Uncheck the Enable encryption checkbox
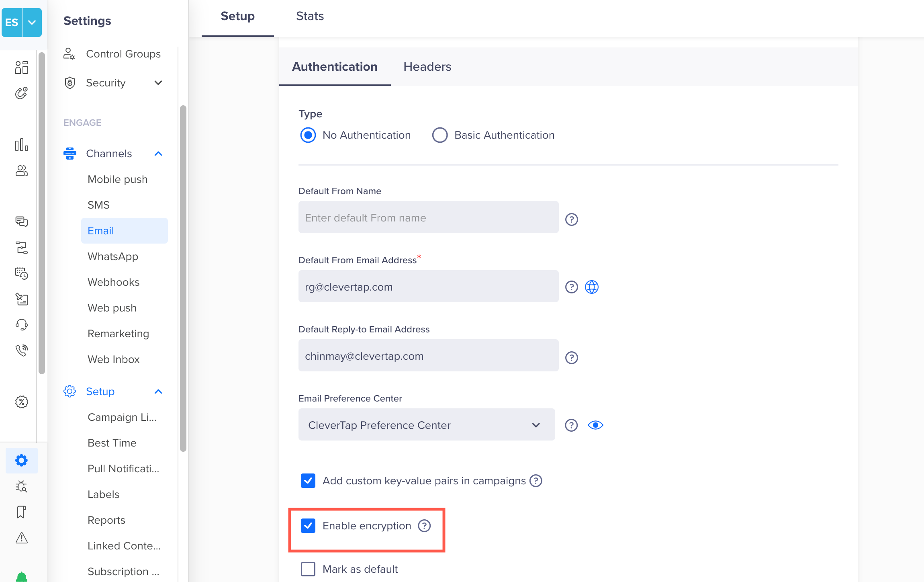 308,526
